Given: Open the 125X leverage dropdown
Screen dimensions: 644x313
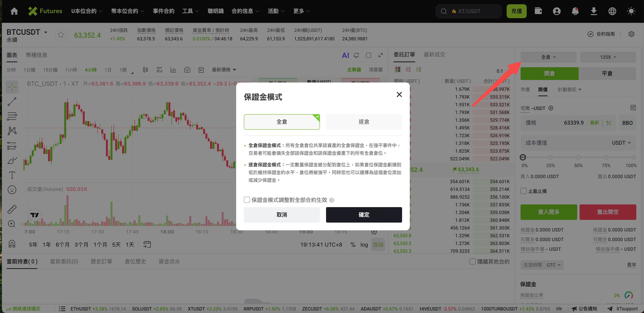Looking at the screenshot, I should pyautogui.click(x=608, y=57).
